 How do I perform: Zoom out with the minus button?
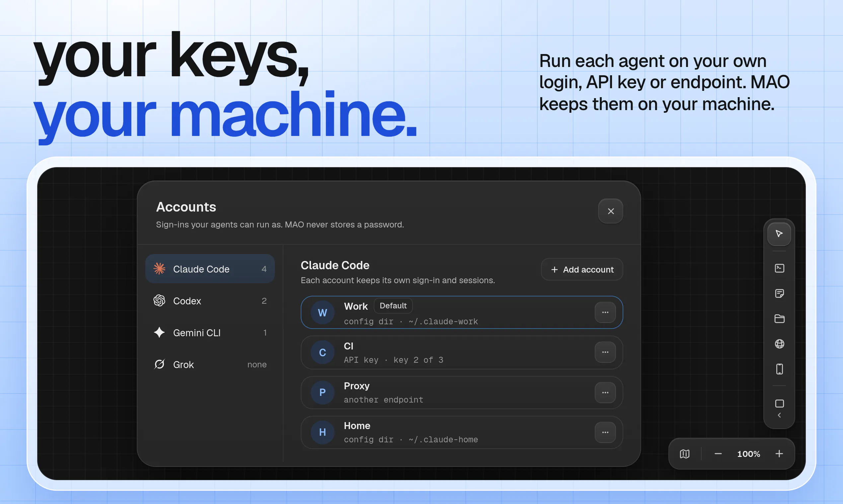[x=718, y=454]
